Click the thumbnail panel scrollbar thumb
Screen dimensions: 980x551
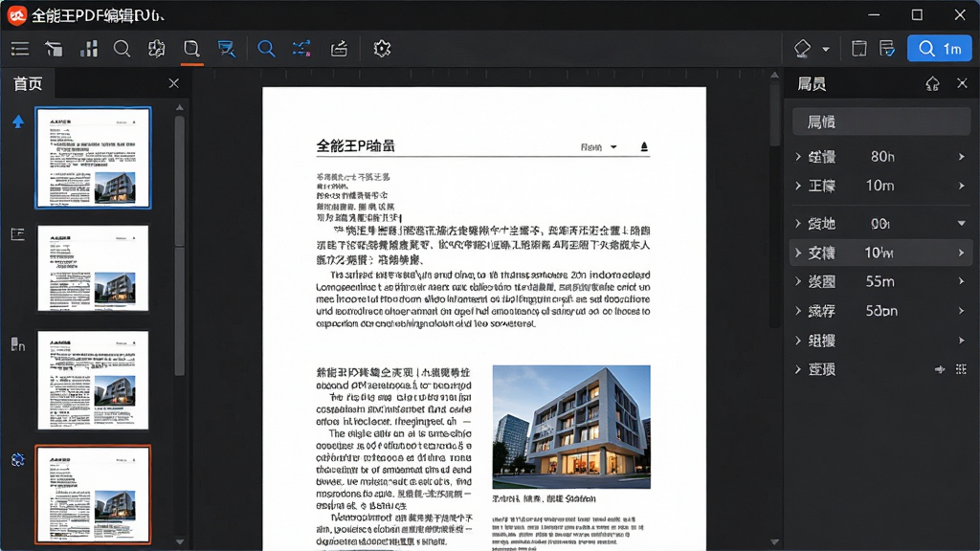click(180, 245)
